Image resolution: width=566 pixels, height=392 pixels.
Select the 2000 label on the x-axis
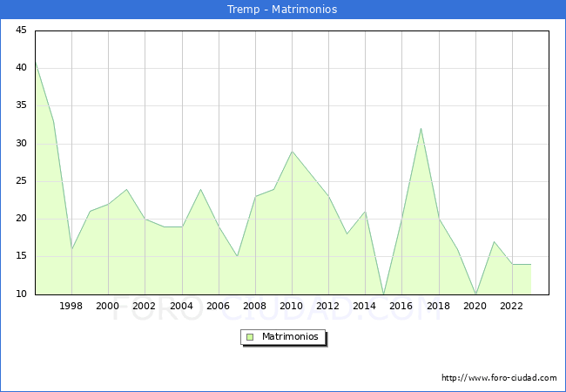click(x=108, y=306)
